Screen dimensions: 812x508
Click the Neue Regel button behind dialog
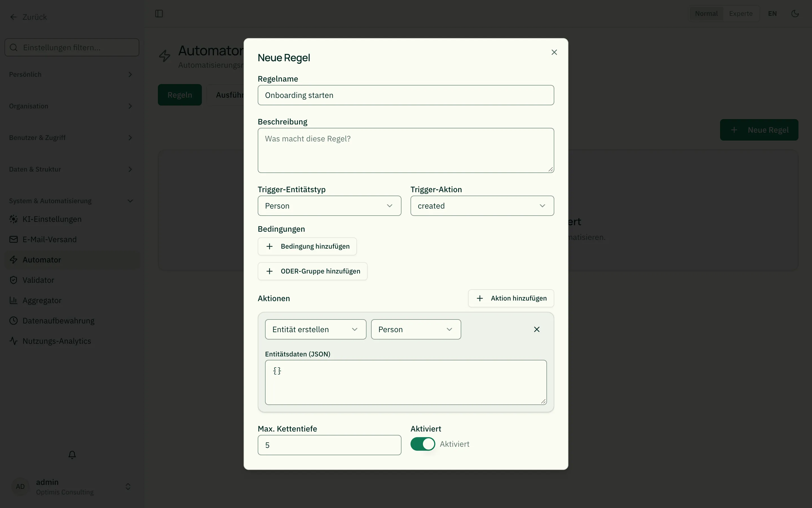759,130
